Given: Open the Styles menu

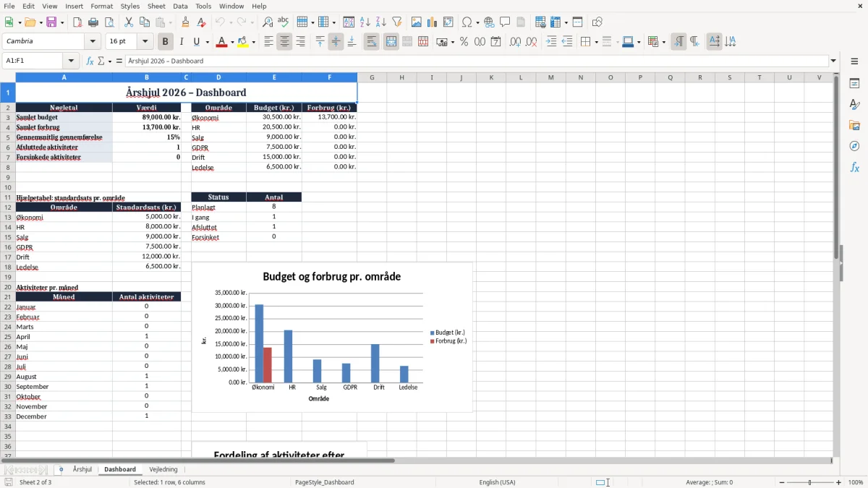Looking at the screenshot, I should (130, 6).
